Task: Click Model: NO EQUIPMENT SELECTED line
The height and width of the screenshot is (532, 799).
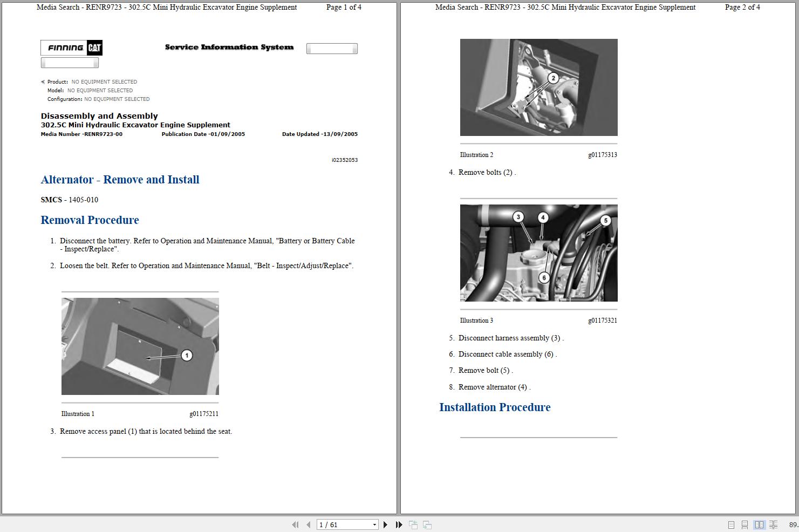Action: (x=90, y=91)
